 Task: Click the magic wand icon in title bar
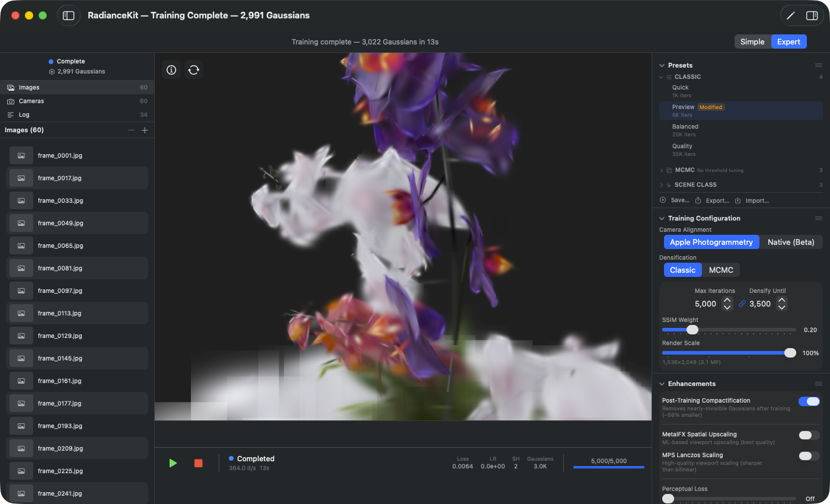coord(790,16)
